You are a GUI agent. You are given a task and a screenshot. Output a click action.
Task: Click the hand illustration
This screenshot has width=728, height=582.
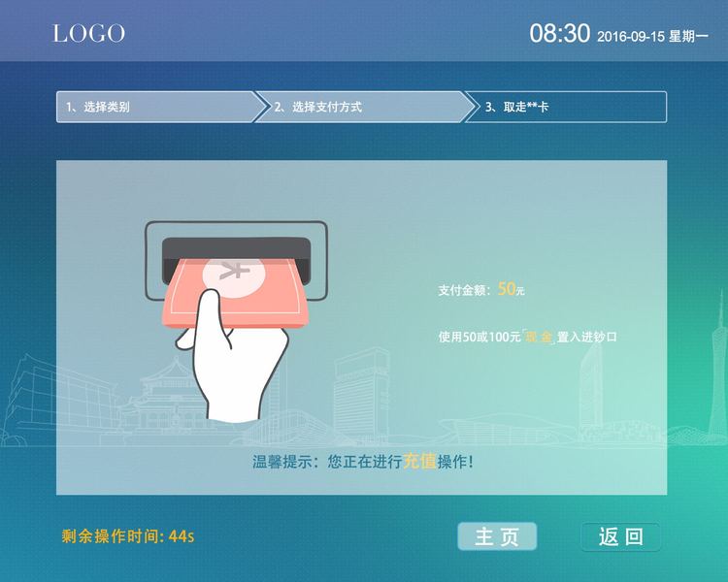coord(230,356)
